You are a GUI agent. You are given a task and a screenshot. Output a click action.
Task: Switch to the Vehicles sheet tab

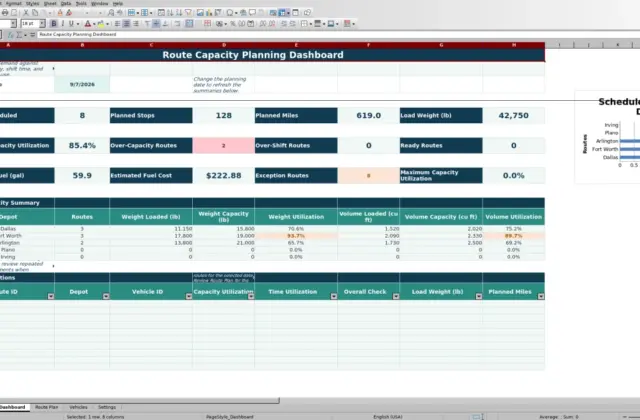click(78, 407)
